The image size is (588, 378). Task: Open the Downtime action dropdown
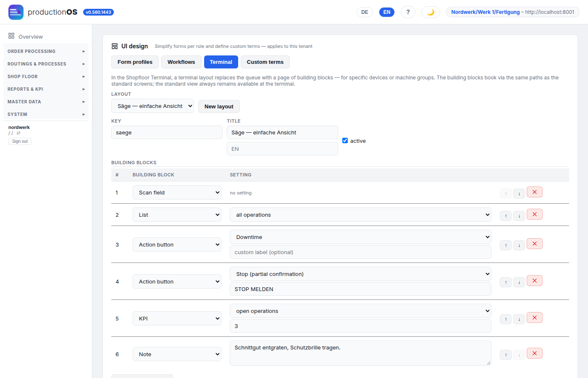point(360,237)
